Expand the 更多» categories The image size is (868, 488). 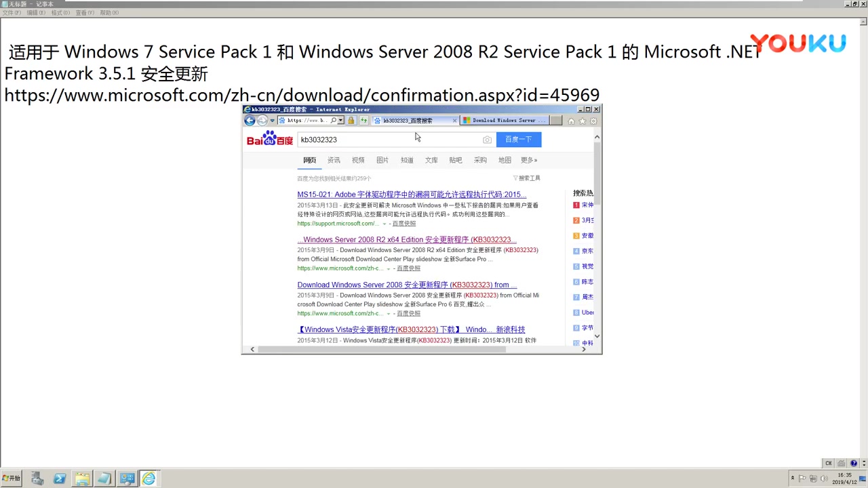(529, 160)
